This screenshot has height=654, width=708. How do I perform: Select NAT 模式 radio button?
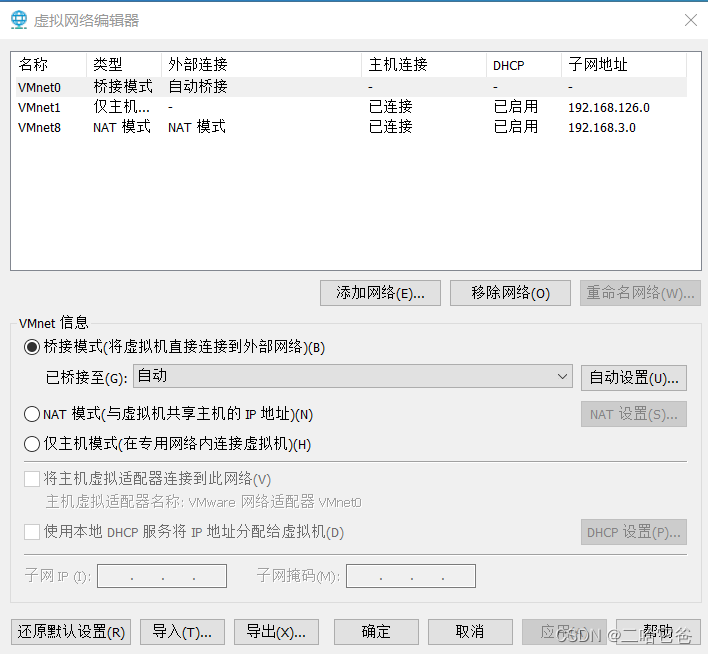(x=32, y=414)
